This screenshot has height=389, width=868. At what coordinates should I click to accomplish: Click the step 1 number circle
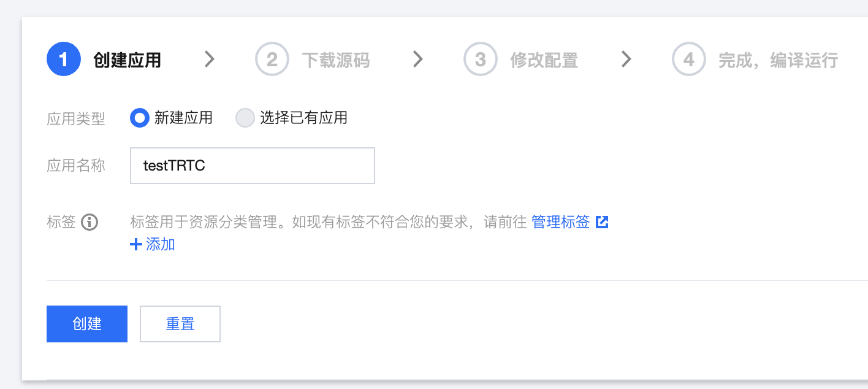coord(64,60)
